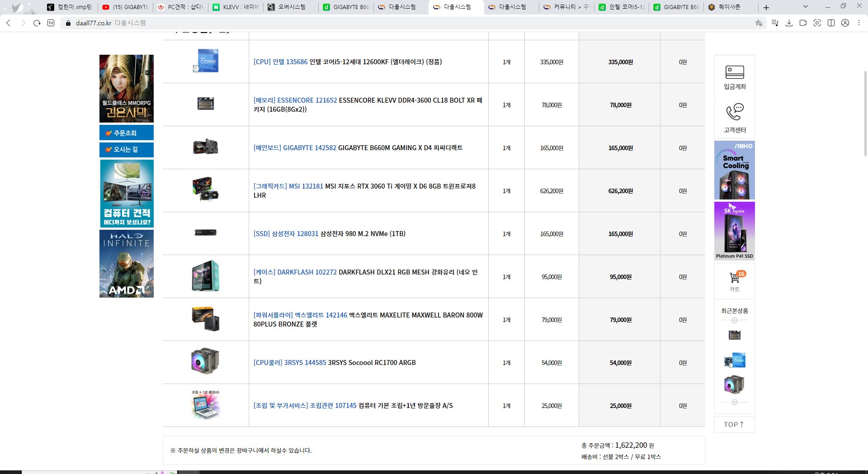This screenshot has width=868, height=474.
Task: Open the Halo Infinite AMD banner
Action: pos(127,264)
